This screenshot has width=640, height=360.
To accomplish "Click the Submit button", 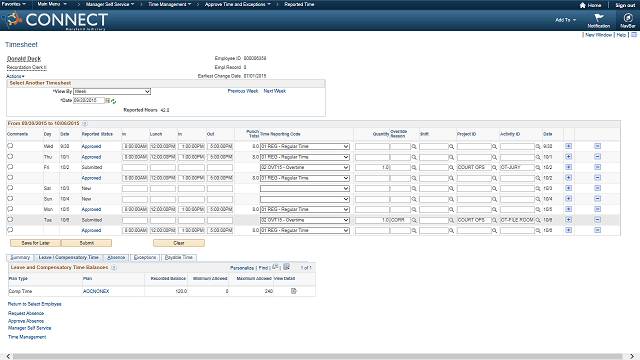I will [x=87, y=243].
